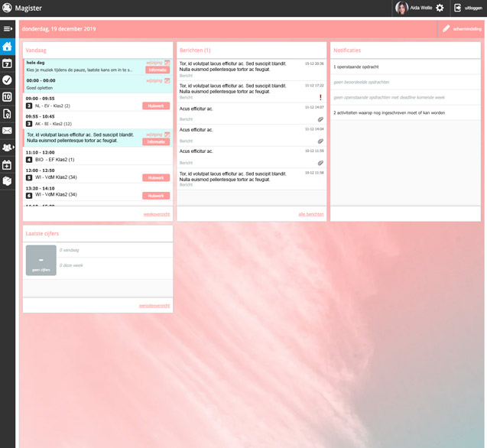Click the 'geen cijfers' grade tile
This screenshot has height=448, width=487.
pyautogui.click(x=41, y=261)
